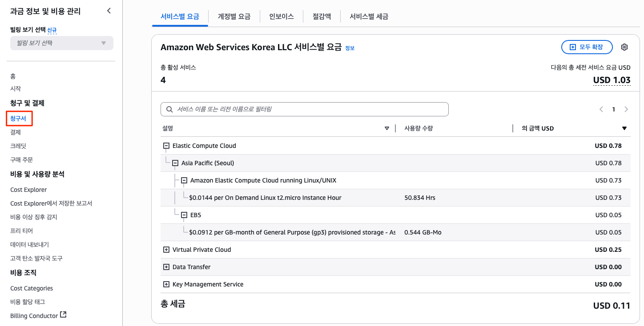Open 프리 티어 in sidebar
The height and width of the screenshot is (326, 644).
pos(21,231)
